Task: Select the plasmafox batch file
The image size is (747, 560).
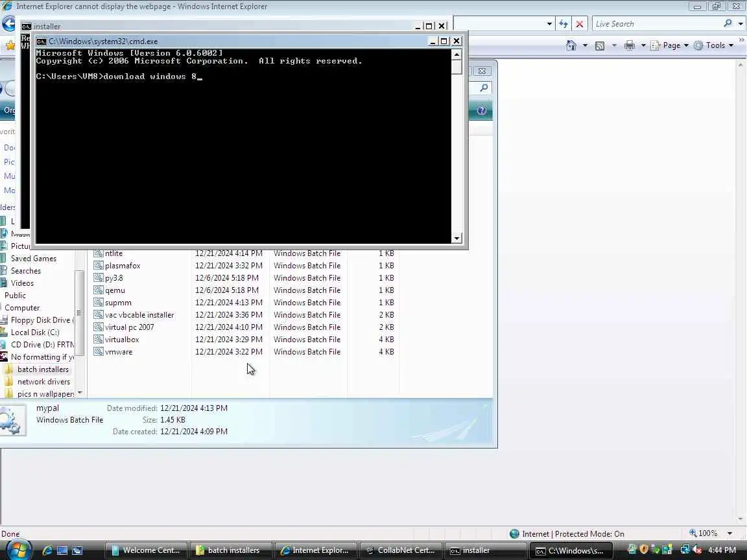Action: pos(123,266)
